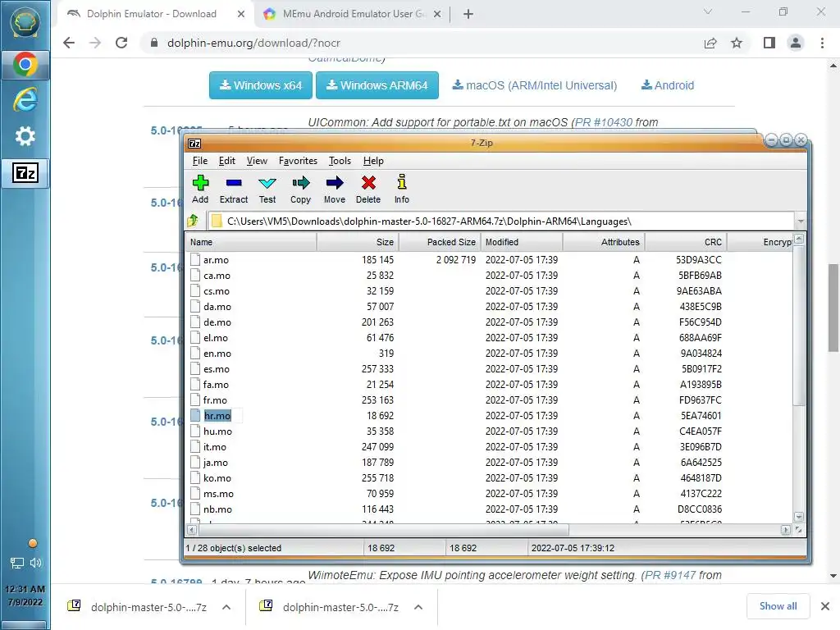Click the volume speaker tray icon
The image size is (840, 630).
tap(36, 563)
